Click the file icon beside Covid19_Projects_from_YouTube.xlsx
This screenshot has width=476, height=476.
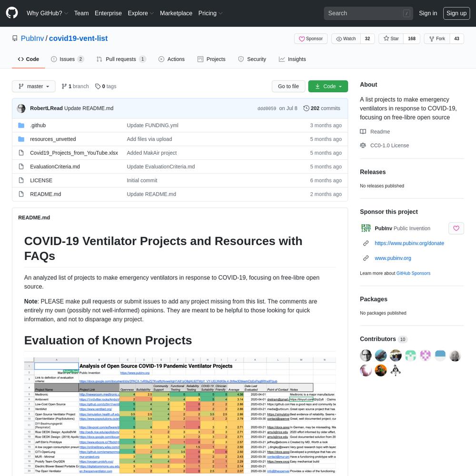(21, 153)
